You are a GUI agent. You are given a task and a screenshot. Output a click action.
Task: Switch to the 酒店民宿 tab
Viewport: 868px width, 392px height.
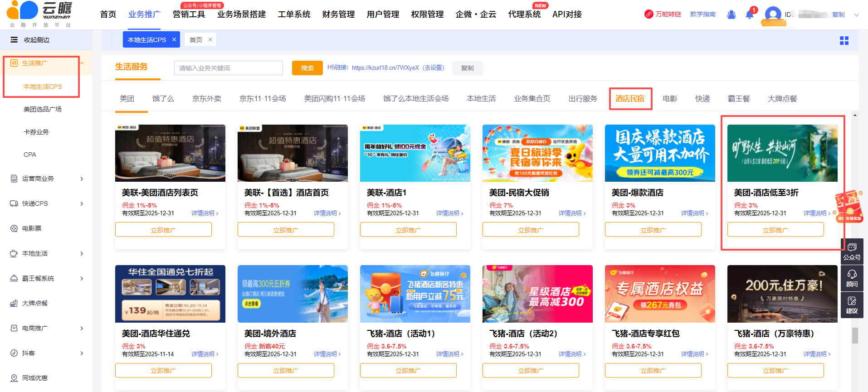[x=630, y=98]
